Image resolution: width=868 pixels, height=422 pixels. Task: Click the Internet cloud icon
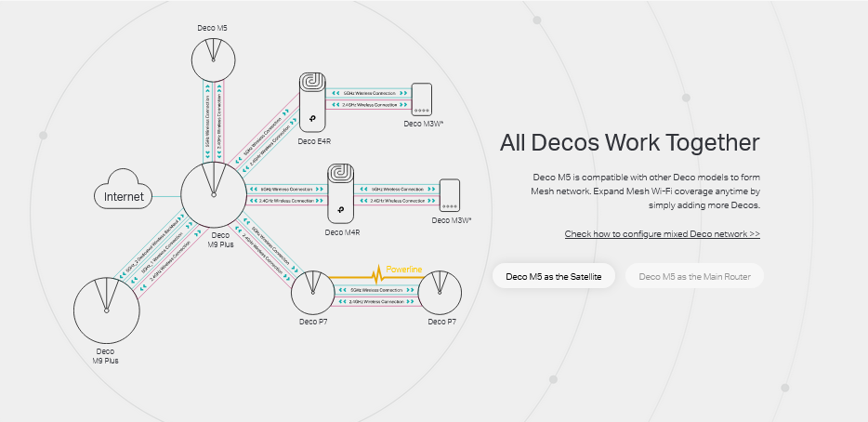pos(124,190)
